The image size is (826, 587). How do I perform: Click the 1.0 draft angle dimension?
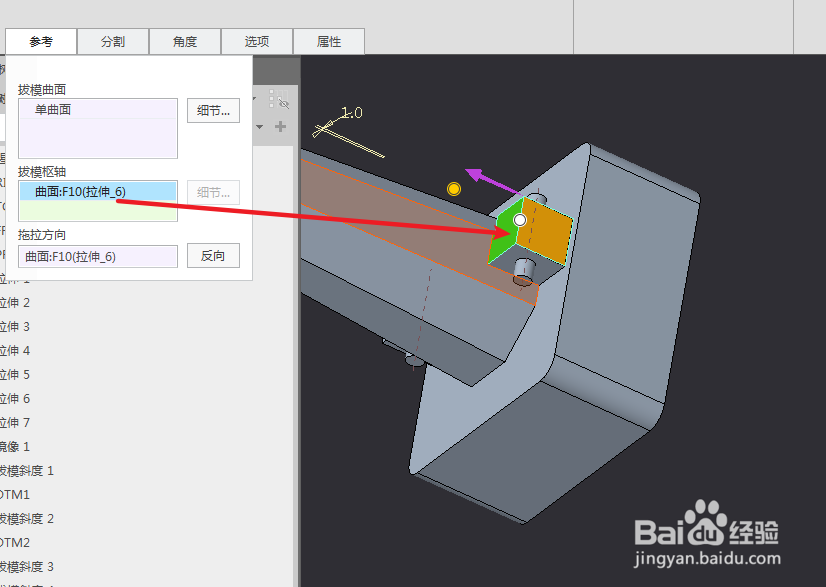(x=351, y=113)
